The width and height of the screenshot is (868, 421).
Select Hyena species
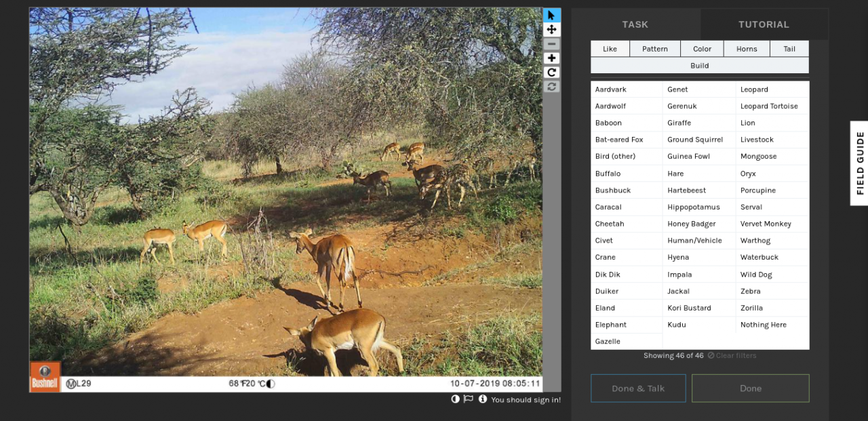pyautogui.click(x=699, y=258)
